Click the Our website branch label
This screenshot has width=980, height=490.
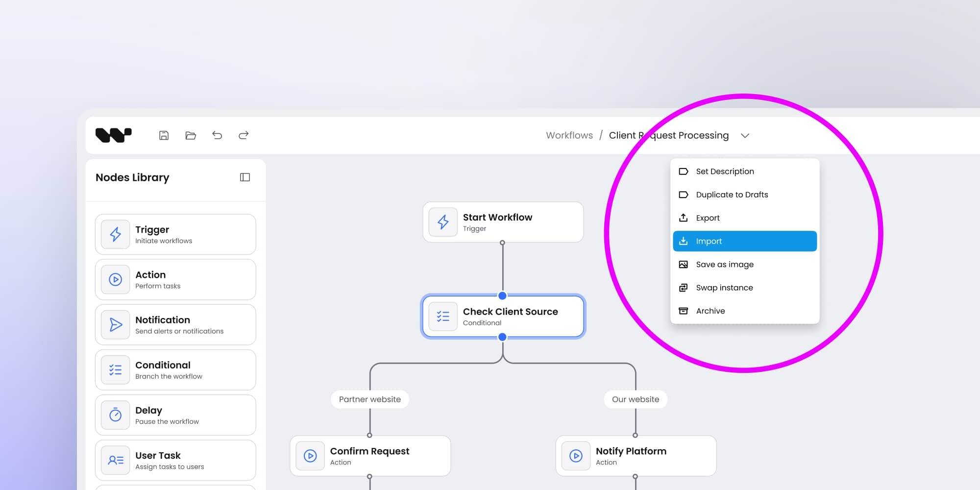click(636, 399)
